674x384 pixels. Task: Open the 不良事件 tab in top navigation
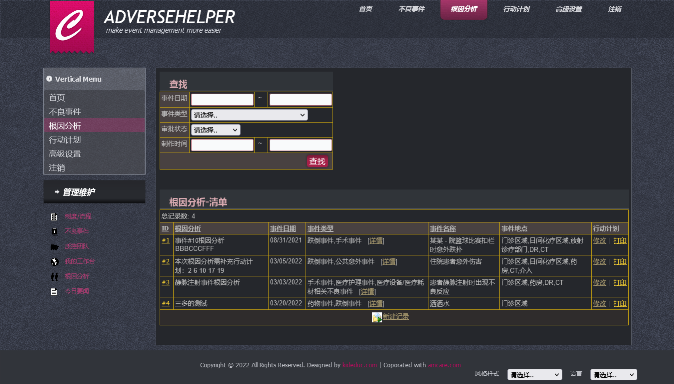pos(411,9)
